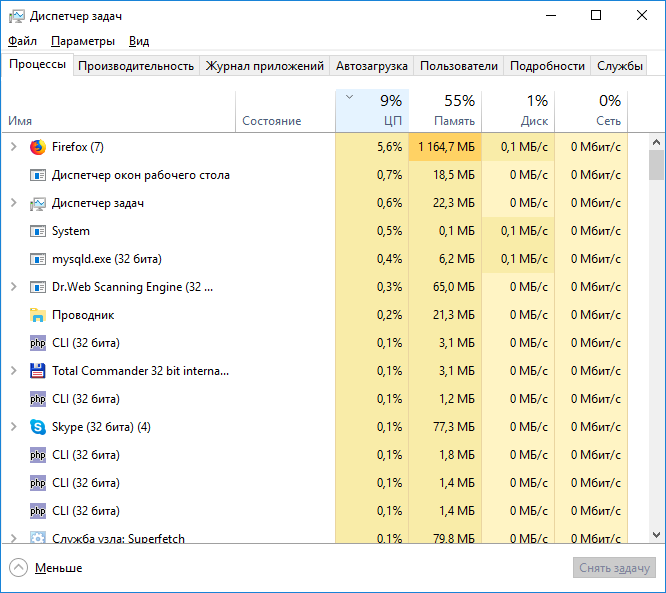
Task: Sort processes by the Память column
Action: (446, 110)
